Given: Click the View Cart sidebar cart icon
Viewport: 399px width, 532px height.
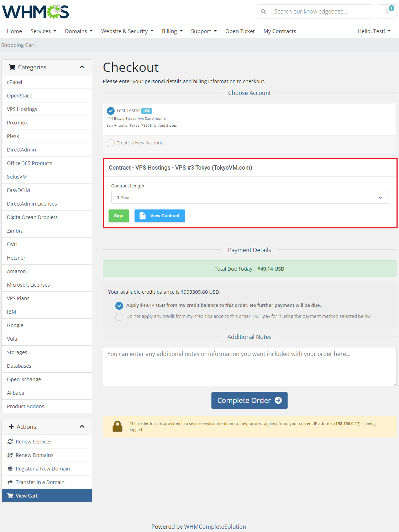Looking at the screenshot, I should (x=10, y=496).
